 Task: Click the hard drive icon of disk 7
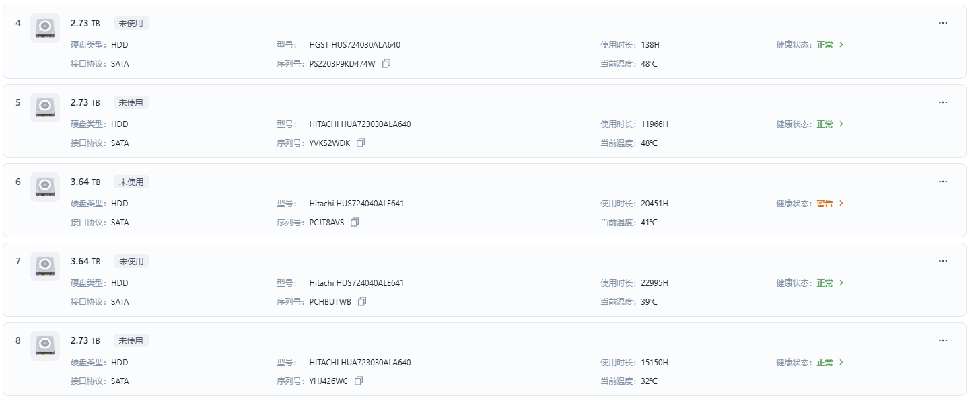[45, 266]
